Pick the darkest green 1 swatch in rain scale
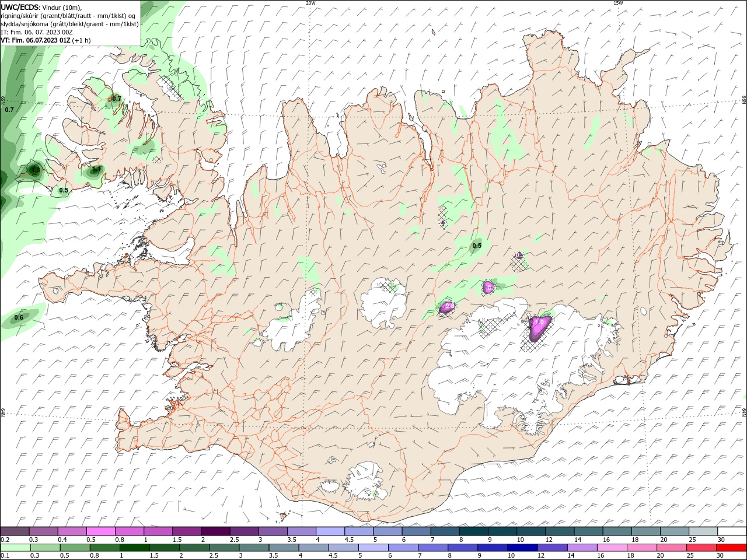747x560 pixels. click(x=134, y=548)
